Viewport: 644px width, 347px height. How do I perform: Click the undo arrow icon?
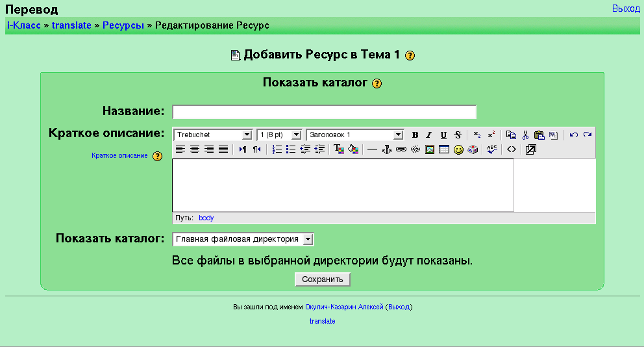(x=573, y=135)
